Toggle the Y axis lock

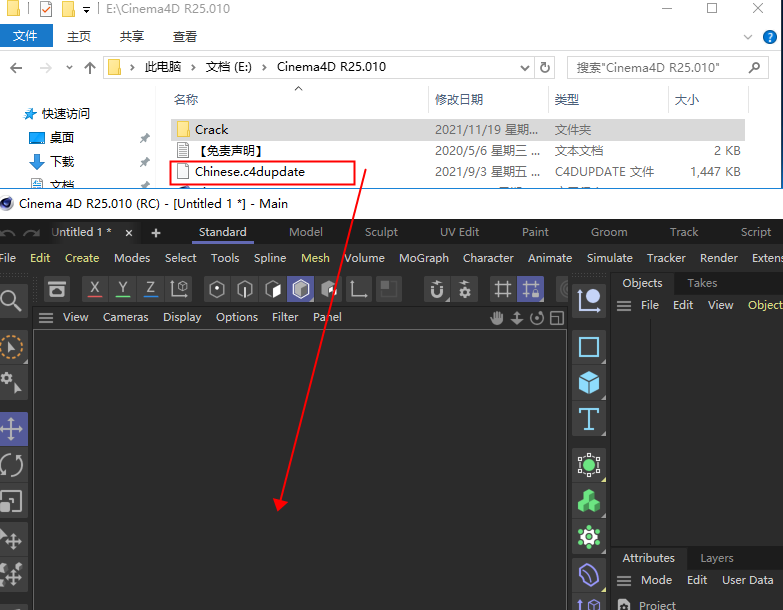(123, 289)
